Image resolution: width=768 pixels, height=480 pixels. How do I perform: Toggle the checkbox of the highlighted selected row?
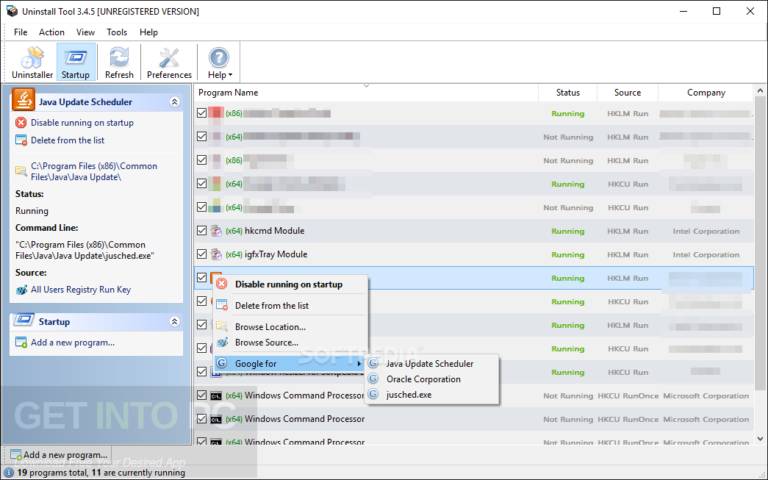pos(202,278)
